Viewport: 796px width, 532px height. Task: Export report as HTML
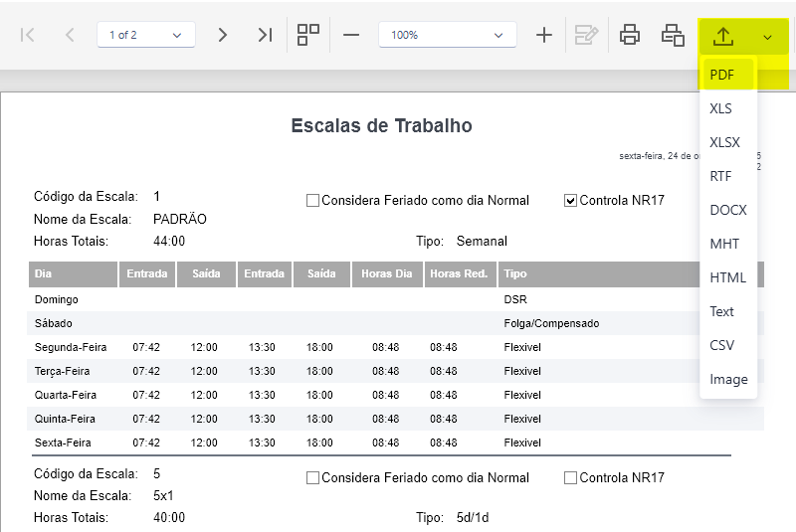(728, 277)
